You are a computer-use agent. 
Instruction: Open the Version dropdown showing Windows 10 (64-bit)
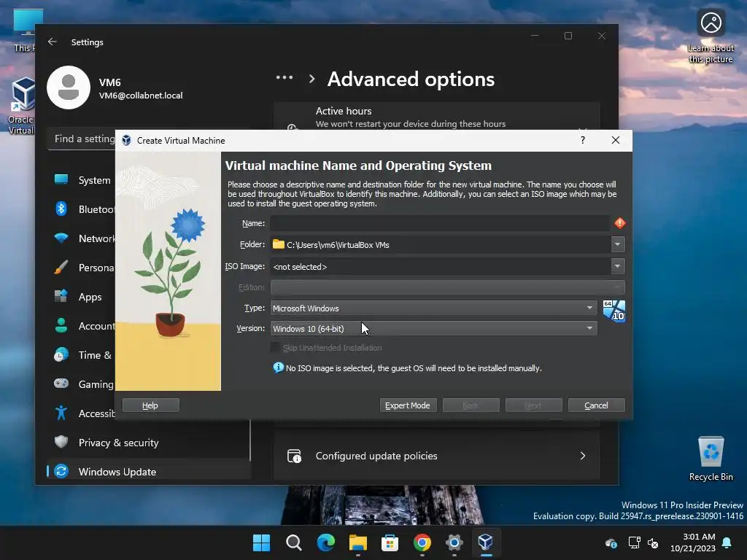coord(433,328)
